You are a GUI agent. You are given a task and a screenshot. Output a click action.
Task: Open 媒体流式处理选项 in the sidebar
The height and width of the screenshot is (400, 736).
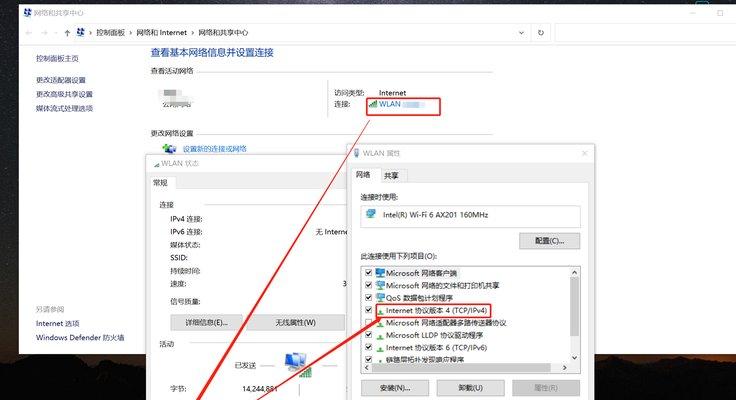pyautogui.click(x=64, y=108)
